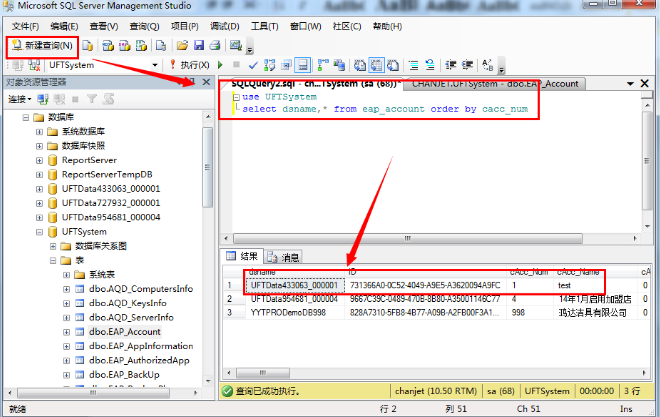660x417 pixels.
Task: Click the blue checkmark Parse icon
Action: tap(253, 65)
